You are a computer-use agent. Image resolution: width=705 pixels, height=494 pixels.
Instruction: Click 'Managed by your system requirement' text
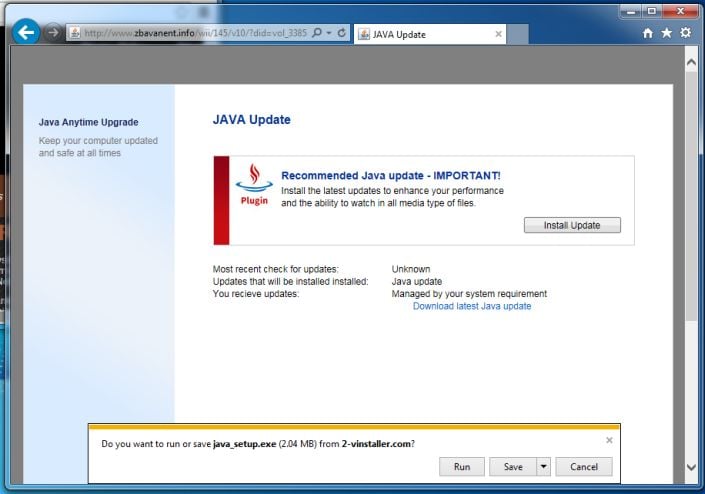pyautogui.click(x=469, y=294)
